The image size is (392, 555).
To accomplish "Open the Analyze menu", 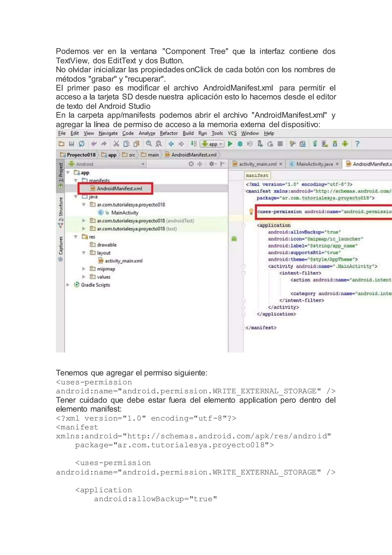I will 147,133.
